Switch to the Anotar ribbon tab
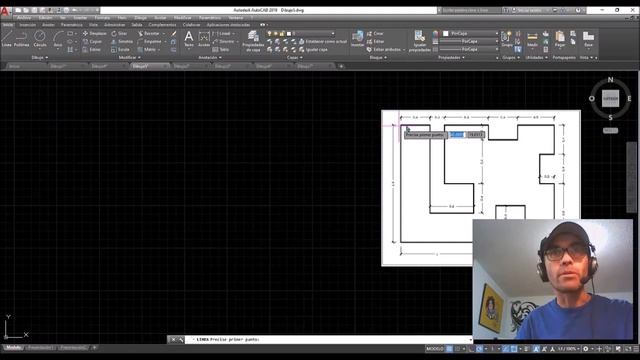 pyautogui.click(x=48, y=25)
